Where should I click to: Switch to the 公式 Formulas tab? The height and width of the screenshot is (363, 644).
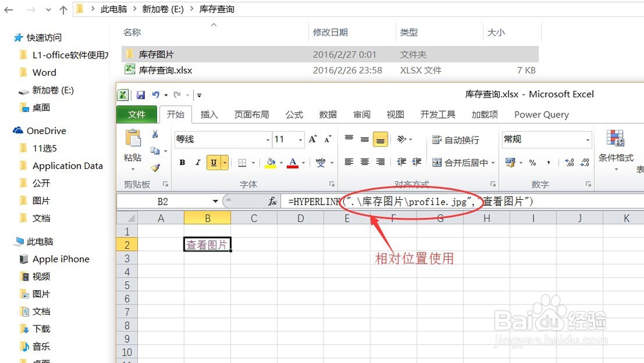(294, 114)
